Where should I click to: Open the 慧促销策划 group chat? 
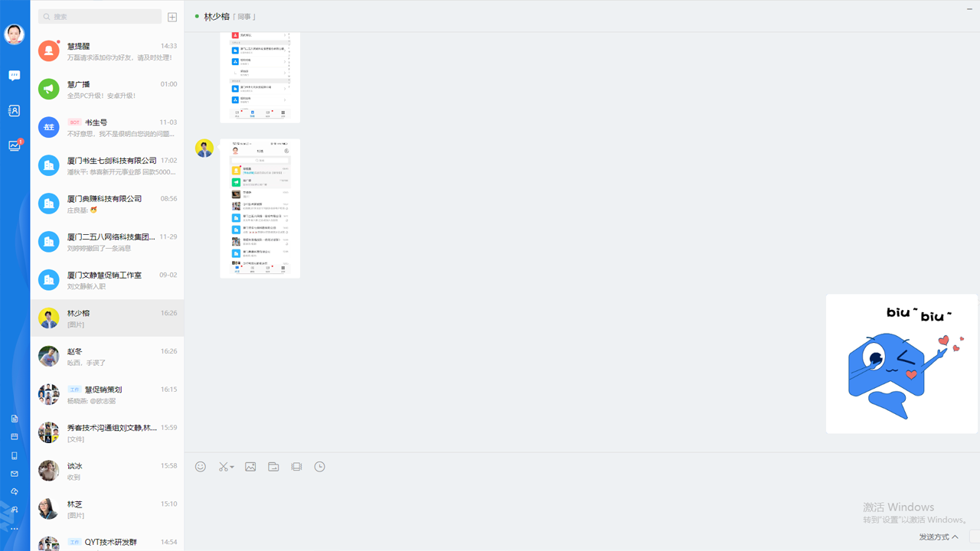[x=107, y=395]
